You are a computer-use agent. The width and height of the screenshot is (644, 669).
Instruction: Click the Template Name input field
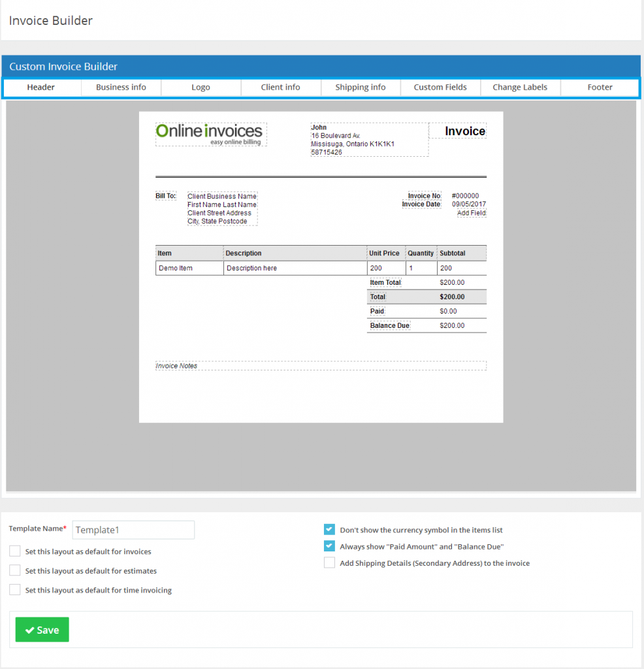point(133,530)
